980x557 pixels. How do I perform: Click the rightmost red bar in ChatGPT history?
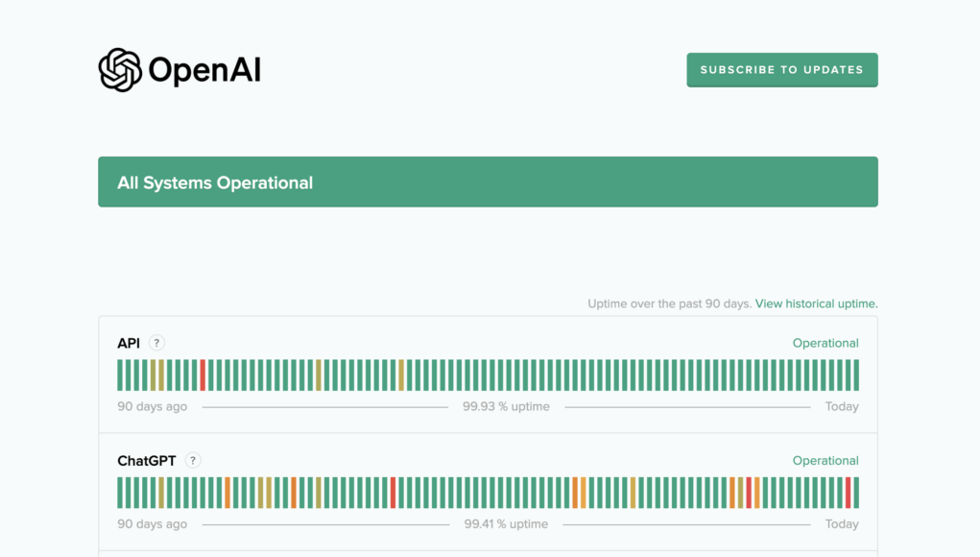pyautogui.click(x=849, y=493)
